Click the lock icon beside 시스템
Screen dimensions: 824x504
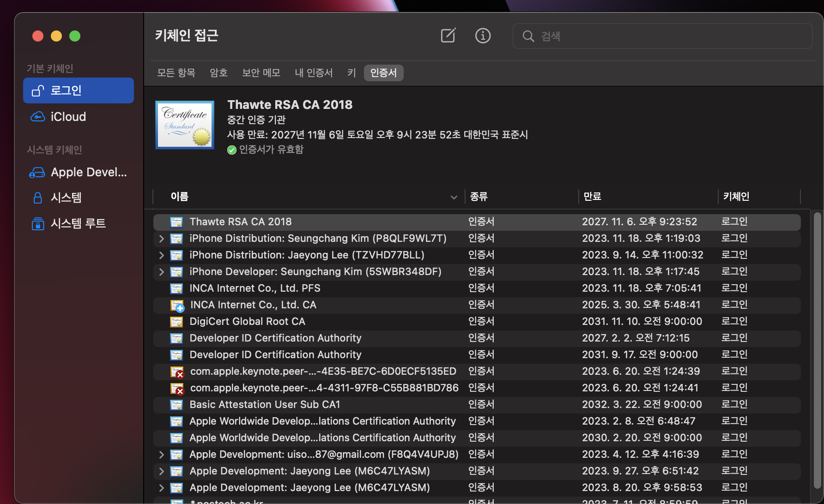coord(38,198)
